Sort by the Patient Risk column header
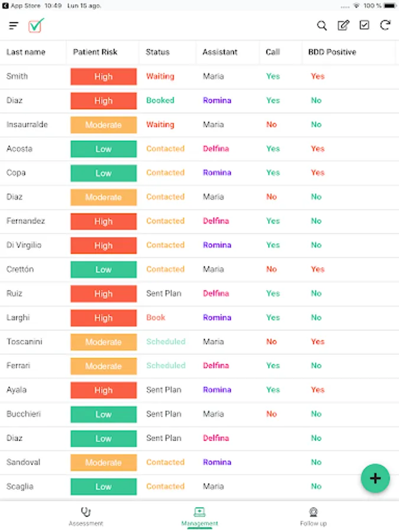The height and width of the screenshot is (532, 399). click(95, 52)
